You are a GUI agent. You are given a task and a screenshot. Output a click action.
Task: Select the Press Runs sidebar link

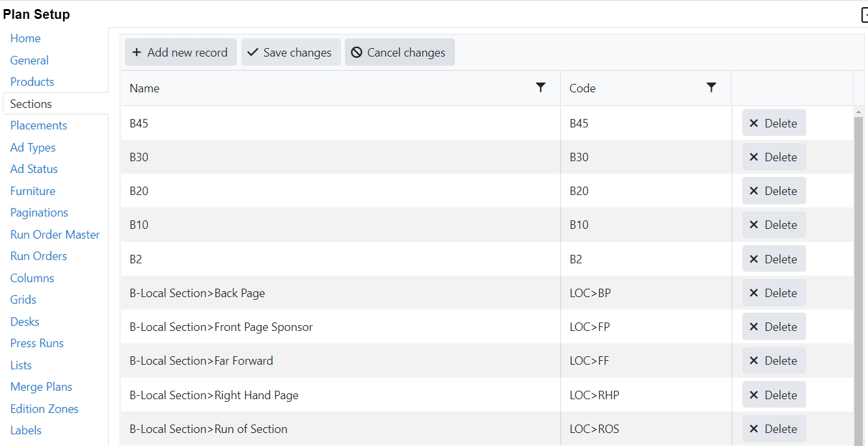click(x=36, y=343)
